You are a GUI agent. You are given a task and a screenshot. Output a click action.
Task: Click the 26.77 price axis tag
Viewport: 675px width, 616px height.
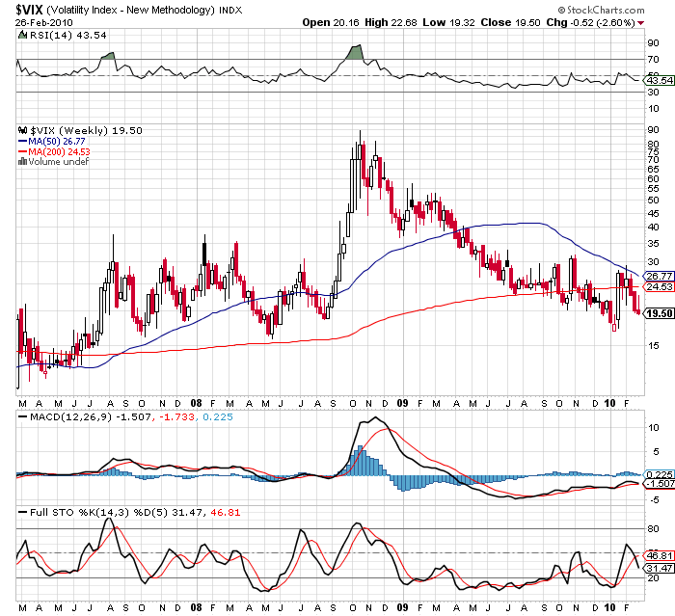[x=659, y=276]
